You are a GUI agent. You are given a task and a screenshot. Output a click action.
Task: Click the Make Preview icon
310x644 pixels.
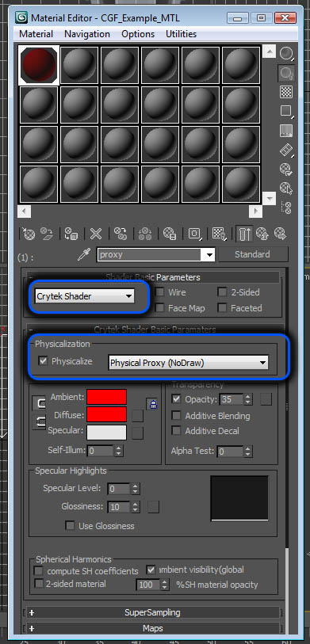pos(286,150)
